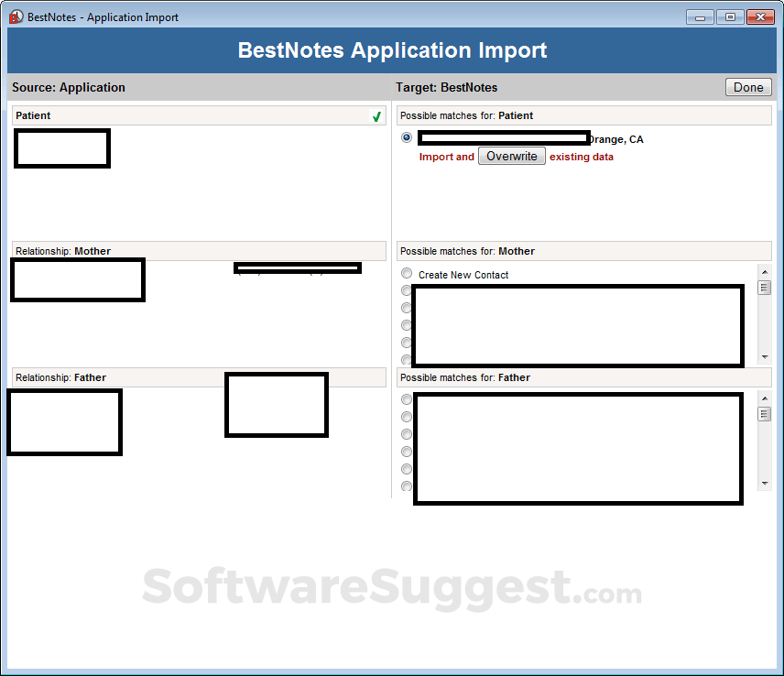
Task: Close the BestNotes Application Import window
Action: [x=760, y=17]
